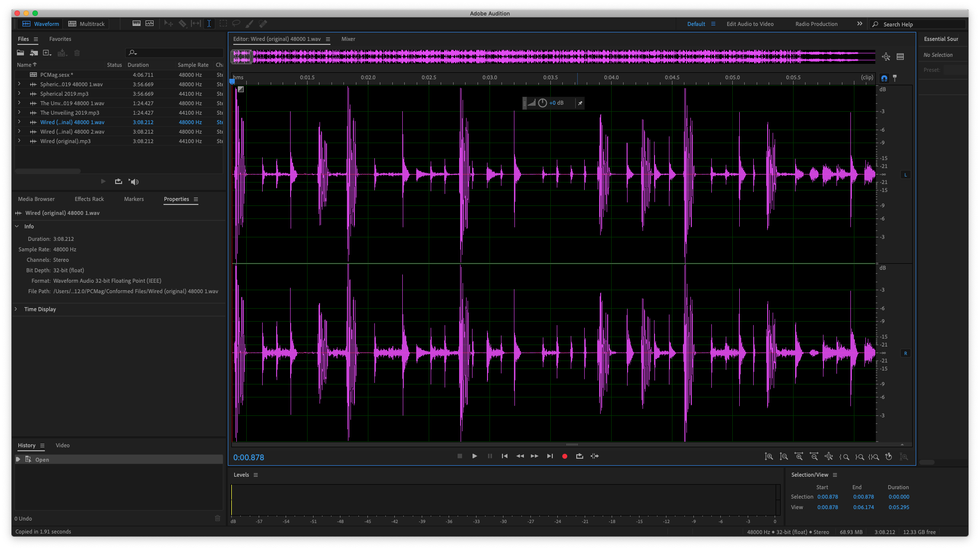This screenshot has width=980, height=550.
Task: Expand the Wired (original).mp3 file row
Action: (x=19, y=141)
